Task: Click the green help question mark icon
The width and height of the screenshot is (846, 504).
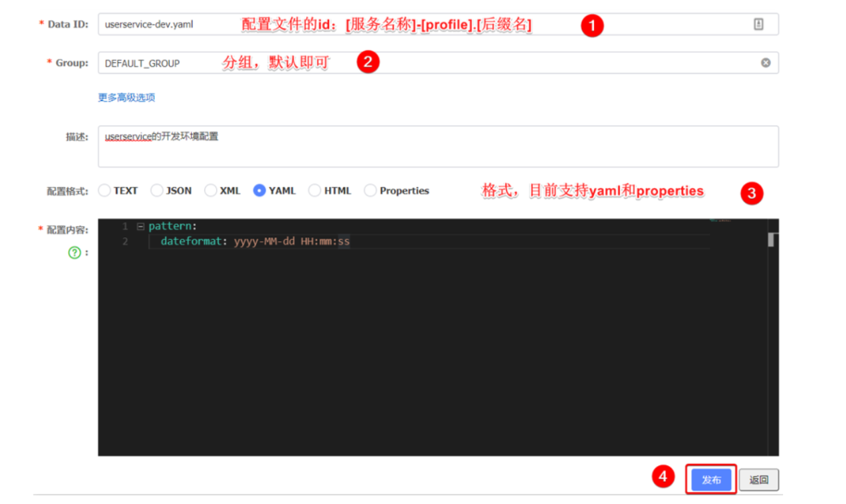Action: coord(75,253)
